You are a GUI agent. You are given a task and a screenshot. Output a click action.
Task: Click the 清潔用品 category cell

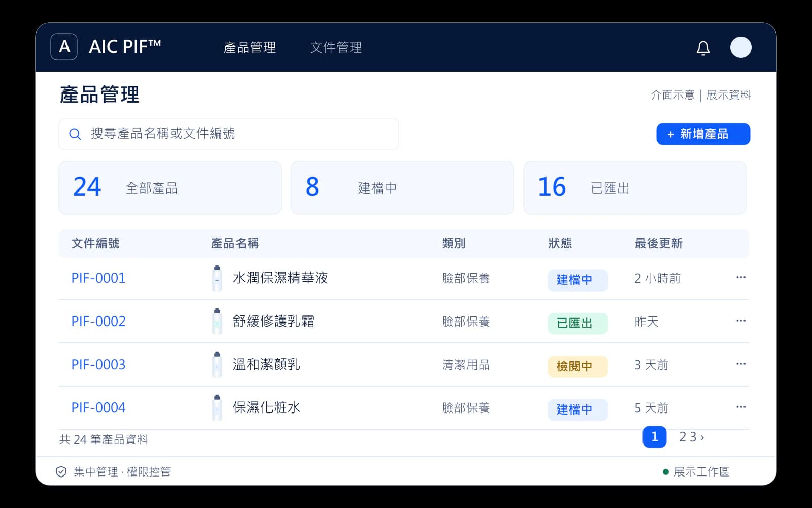click(466, 365)
